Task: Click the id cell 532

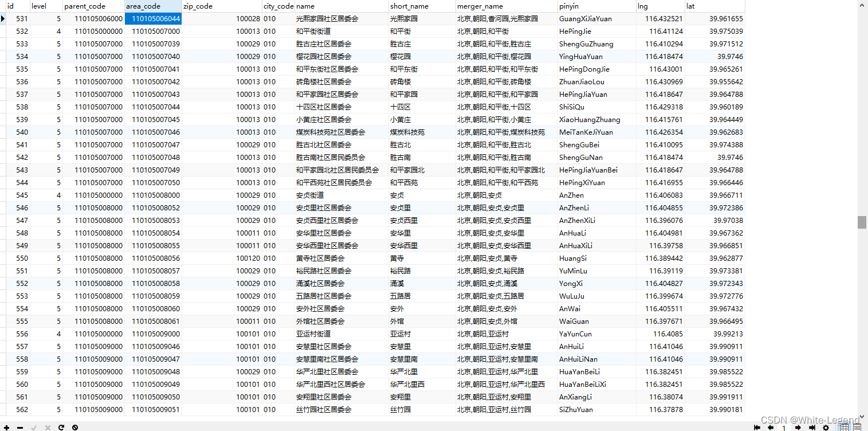Action: coord(17,32)
